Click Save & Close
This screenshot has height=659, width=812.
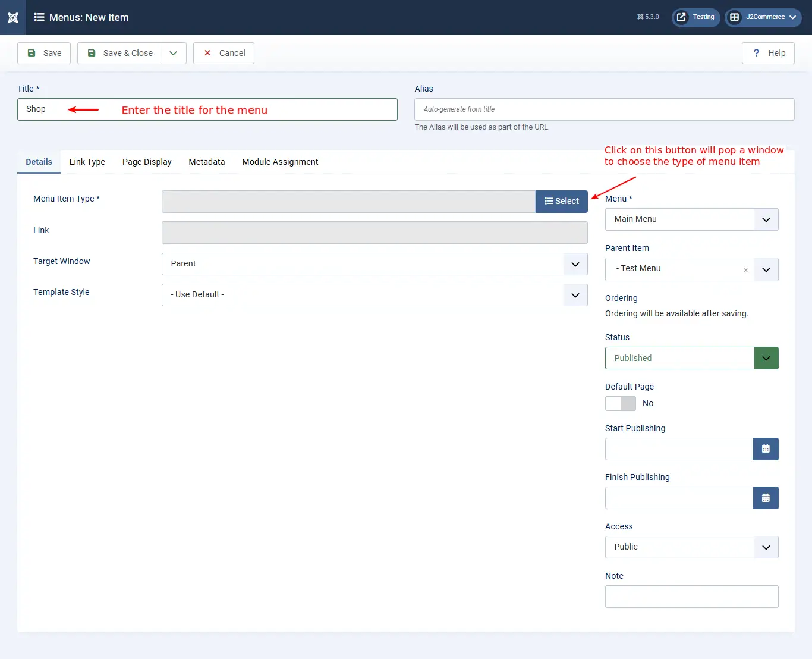pos(119,53)
